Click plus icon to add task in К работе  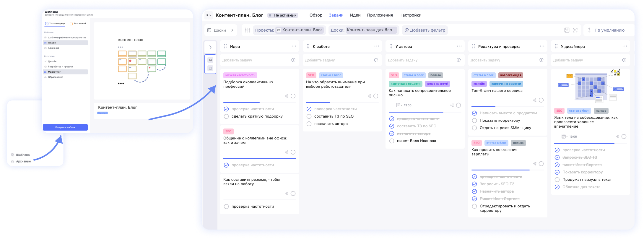coord(376,60)
